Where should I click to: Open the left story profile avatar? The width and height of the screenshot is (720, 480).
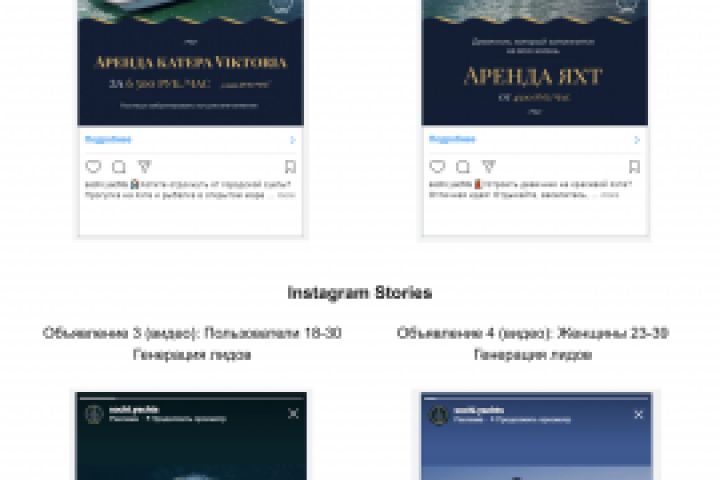[94, 414]
